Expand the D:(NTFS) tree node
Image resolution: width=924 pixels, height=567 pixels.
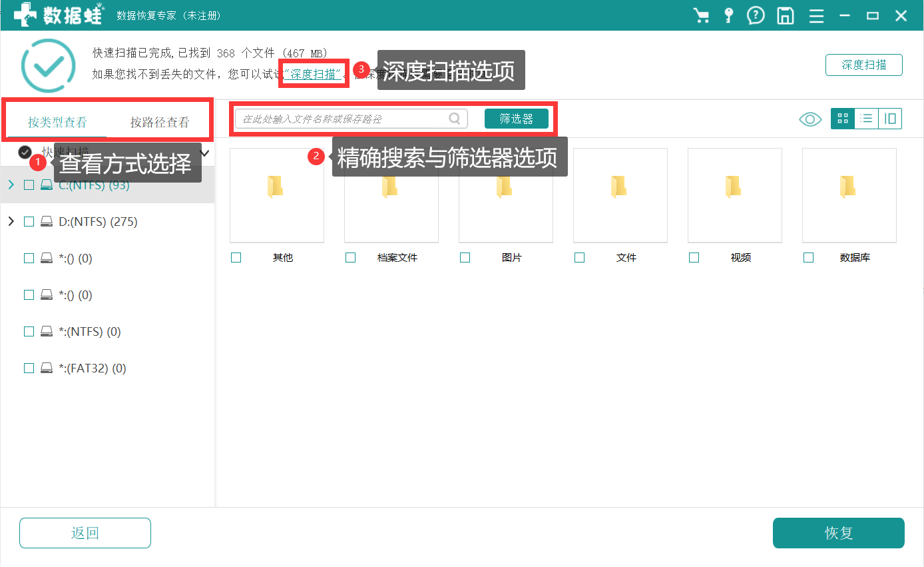[11, 221]
